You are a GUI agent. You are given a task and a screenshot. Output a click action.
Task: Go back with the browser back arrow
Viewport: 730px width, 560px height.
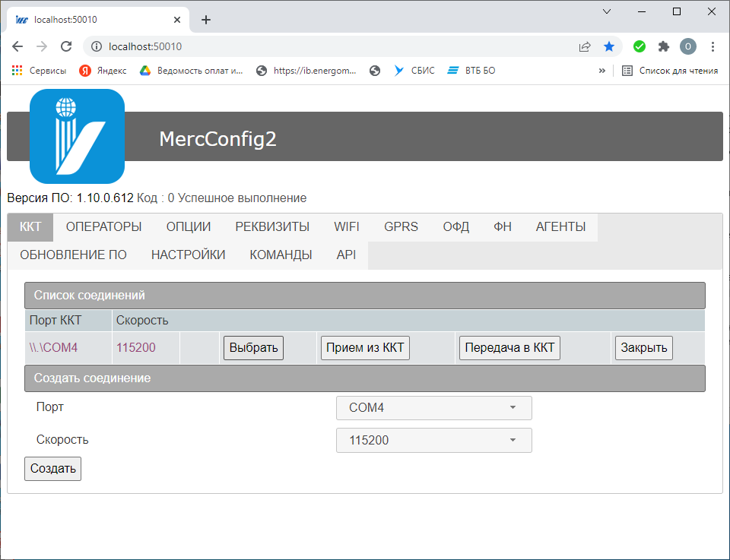pos(17,46)
